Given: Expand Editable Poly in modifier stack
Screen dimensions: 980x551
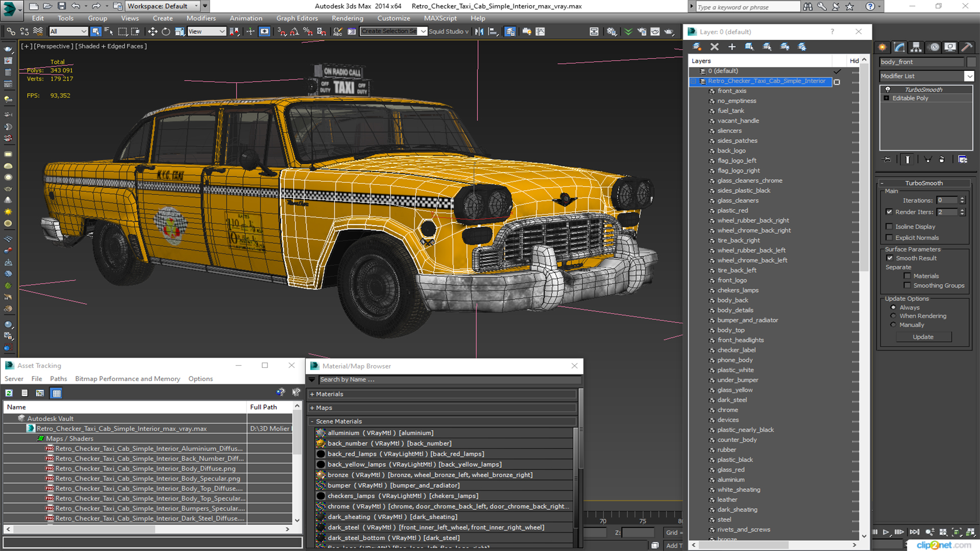Looking at the screenshot, I should pos(887,98).
